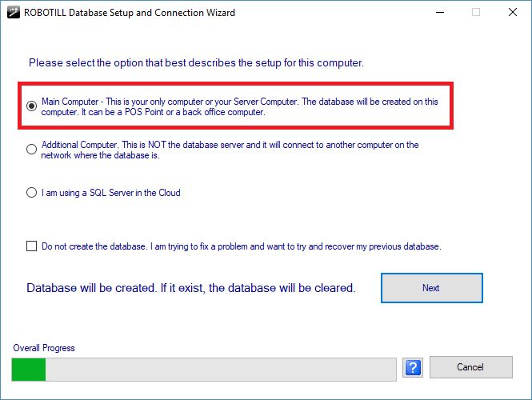Click the window title 'ROBOTILL Database Setup and Connection Wizard'
The width and height of the screenshot is (532, 400).
coord(130,13)
